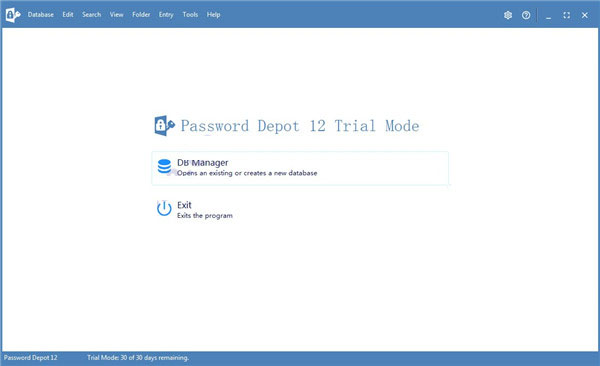Image resolution: width=600 pixels, height=366 pixels.
Task: Click the Exit power icon
Action: tap(164, 208)
